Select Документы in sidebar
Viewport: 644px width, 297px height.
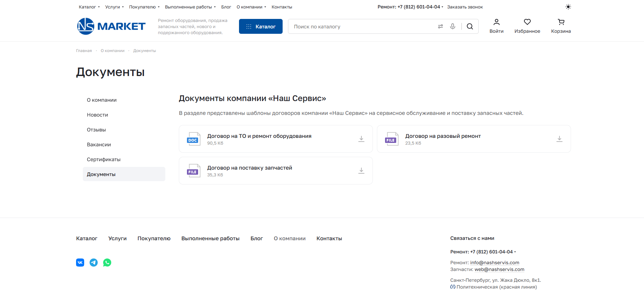124,174
